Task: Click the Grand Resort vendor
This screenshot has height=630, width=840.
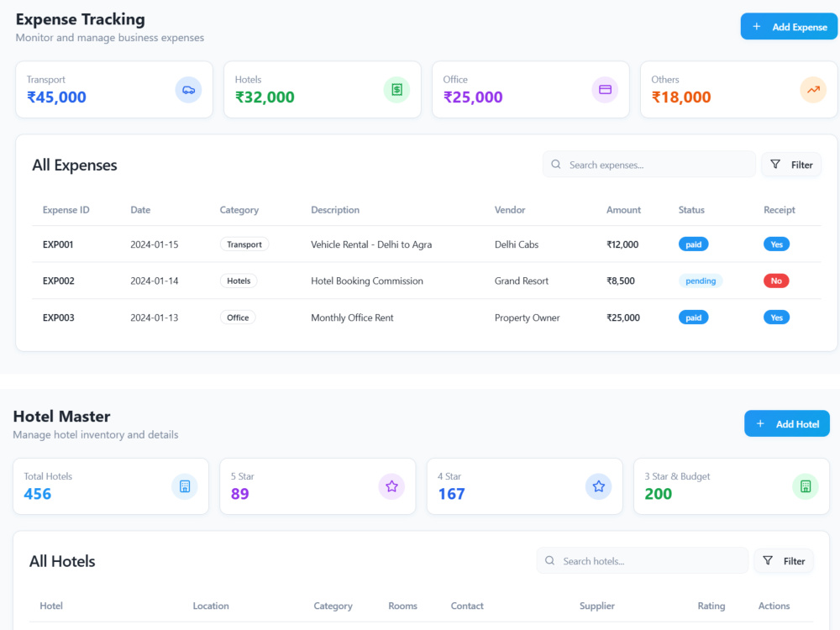Action: coord(522,281)
